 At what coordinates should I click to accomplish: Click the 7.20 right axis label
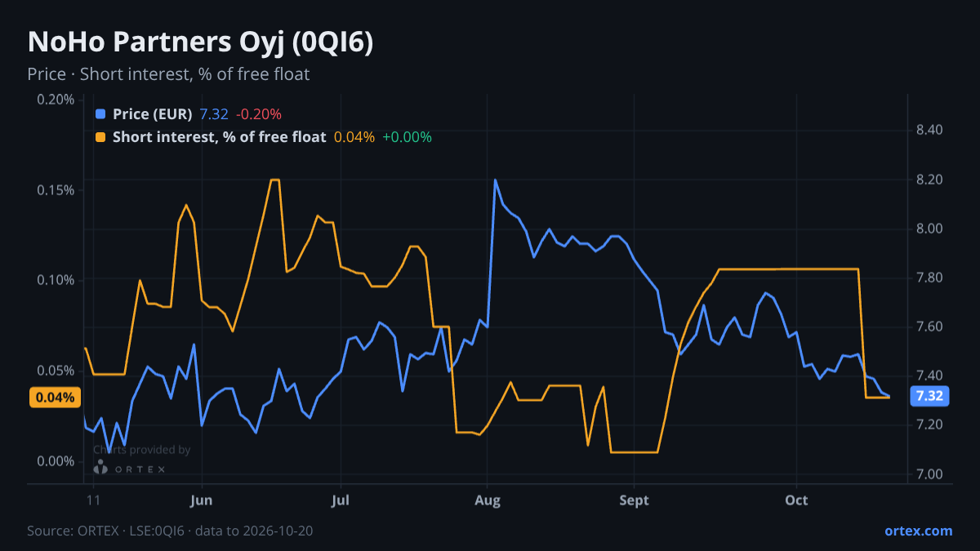tap(930, 425)
